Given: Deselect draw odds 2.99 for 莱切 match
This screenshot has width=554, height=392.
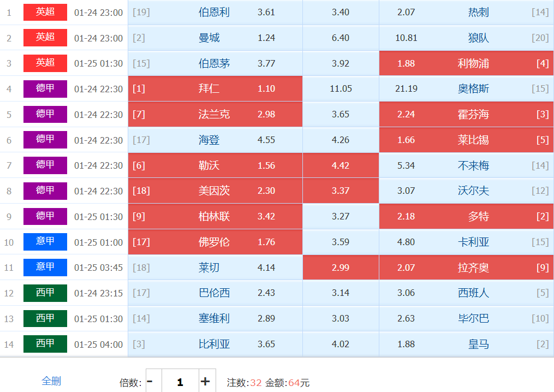Looking at the screenshot, I should point(341,268).
